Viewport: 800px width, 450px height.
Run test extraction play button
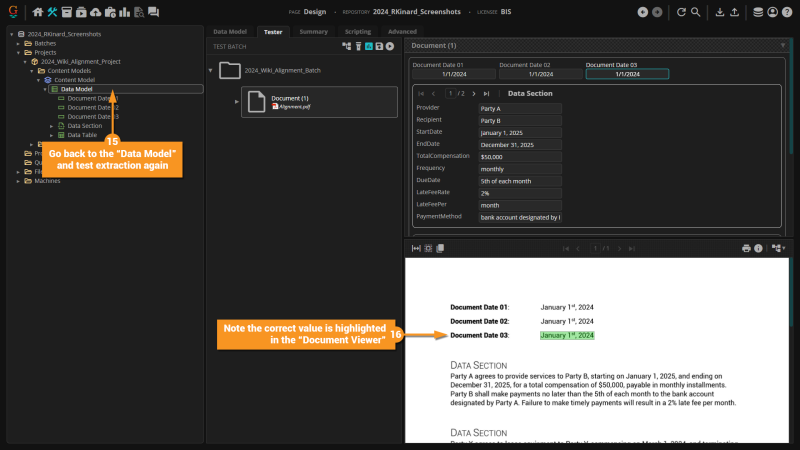[390, 46]
